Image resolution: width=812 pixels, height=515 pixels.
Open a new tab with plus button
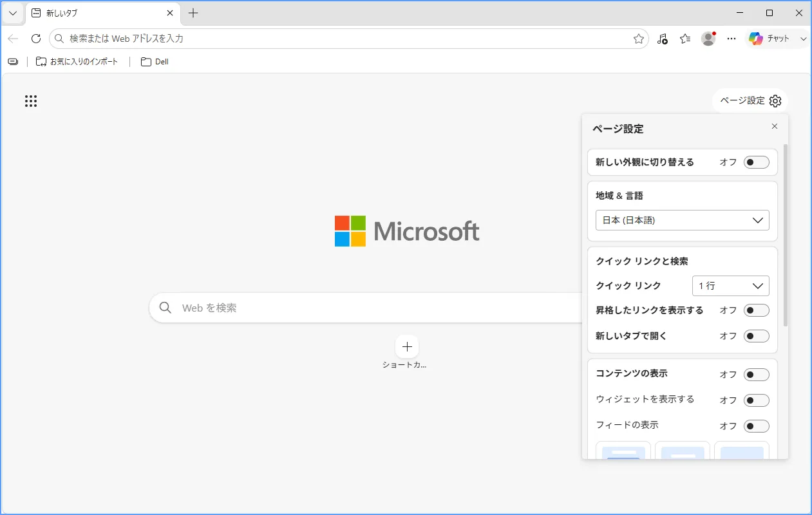pyautogui.click(x=193, y=13)
